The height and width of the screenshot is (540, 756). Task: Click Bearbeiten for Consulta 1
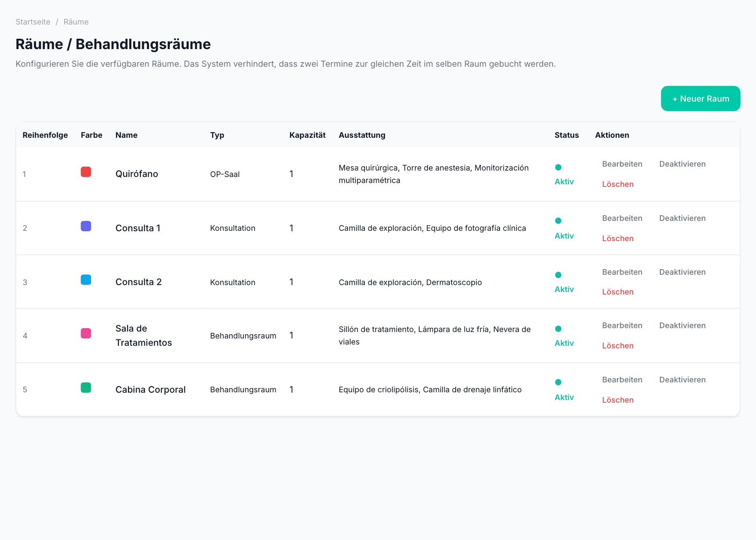pos(622,218)
